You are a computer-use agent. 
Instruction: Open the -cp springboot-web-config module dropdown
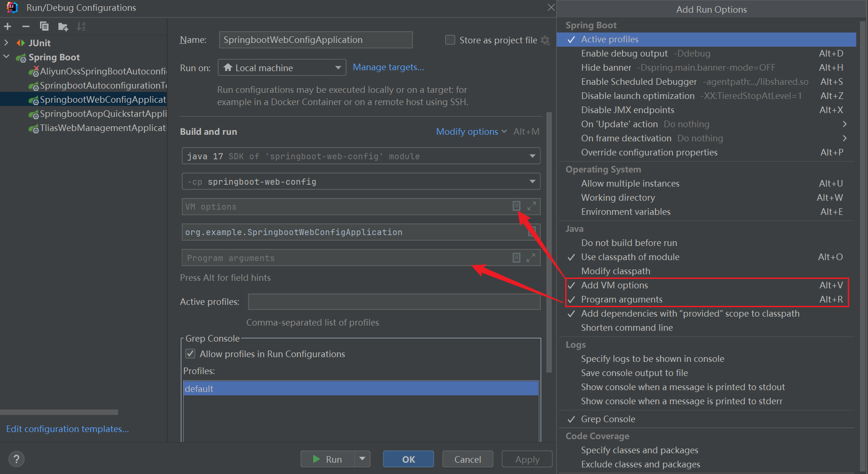[361, 181]
